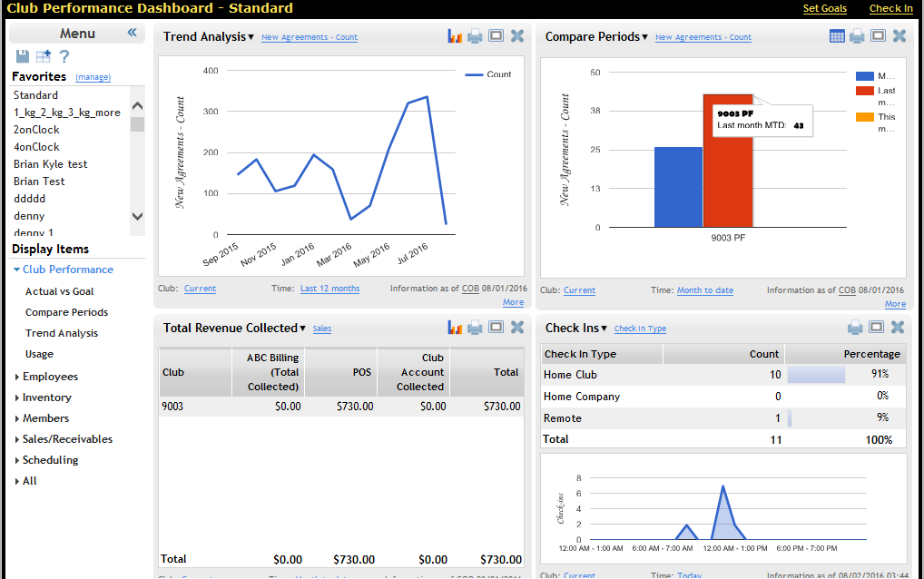Print the Trend Analysis panel

click(x=475, y=36)
